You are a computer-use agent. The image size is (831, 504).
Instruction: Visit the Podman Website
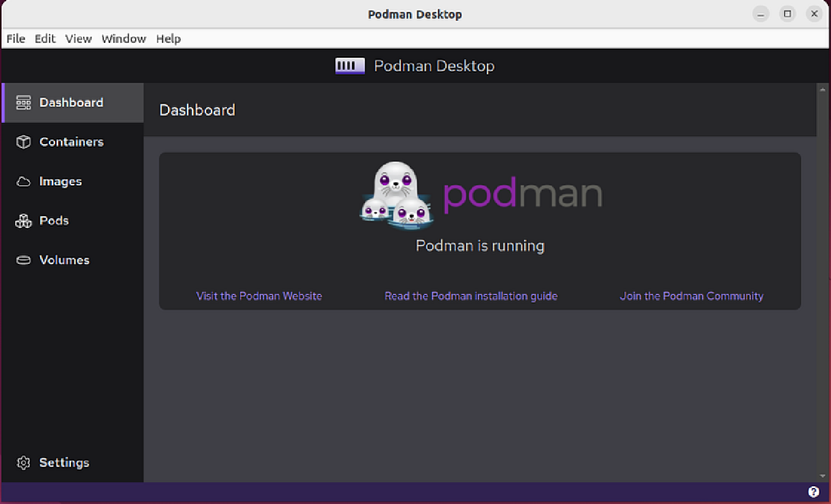(x=259, y=296)
